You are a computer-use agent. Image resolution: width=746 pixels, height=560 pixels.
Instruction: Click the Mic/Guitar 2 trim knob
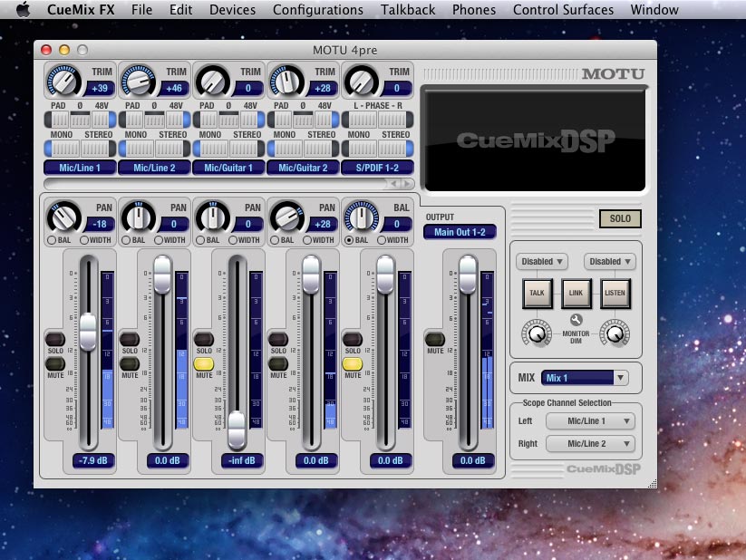[x=286, y=82]
